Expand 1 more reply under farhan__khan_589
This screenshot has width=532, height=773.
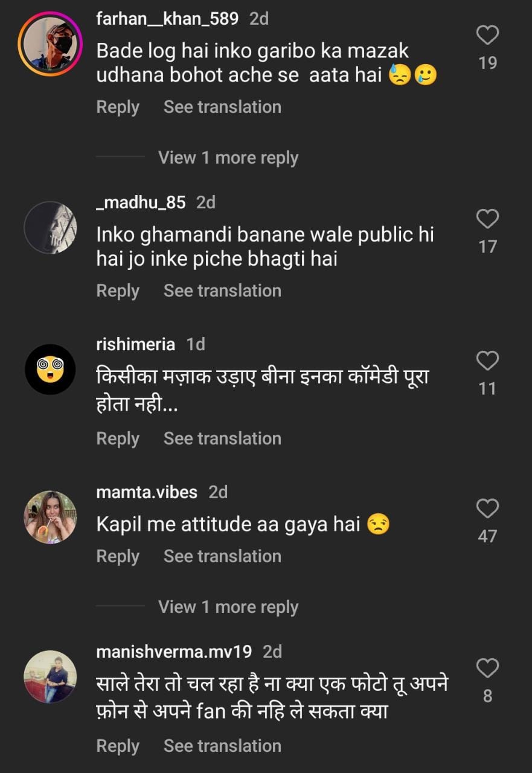pos(228,158)
